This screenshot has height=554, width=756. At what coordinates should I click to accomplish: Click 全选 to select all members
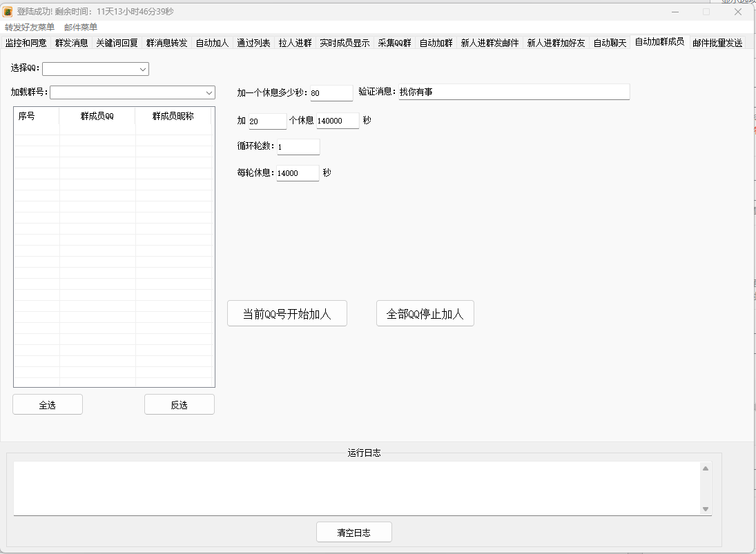click(x=47, y=404)
